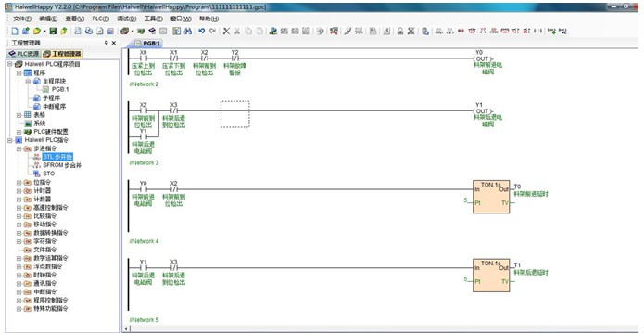The height and width of the screenshot is (335, 644).
Task: Switch to the PLC资源 tab
Action: (24, 54)
